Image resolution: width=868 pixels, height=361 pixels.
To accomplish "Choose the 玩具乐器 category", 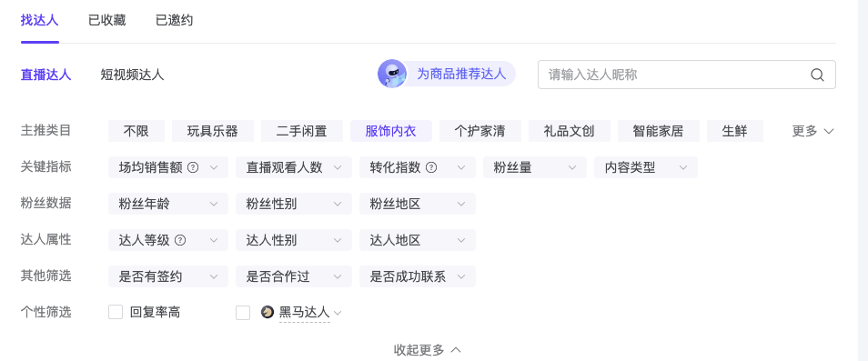I will click(213, 131).
